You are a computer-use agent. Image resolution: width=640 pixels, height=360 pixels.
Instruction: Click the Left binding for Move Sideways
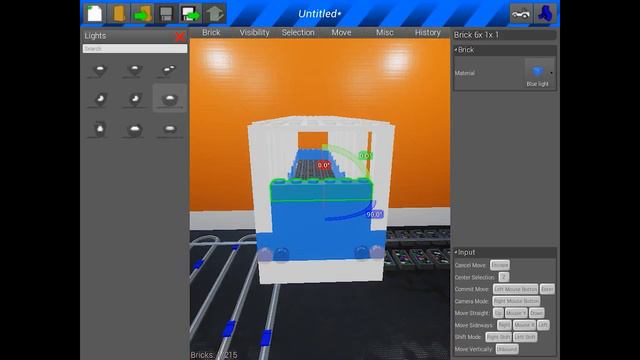tap(543, 325)
